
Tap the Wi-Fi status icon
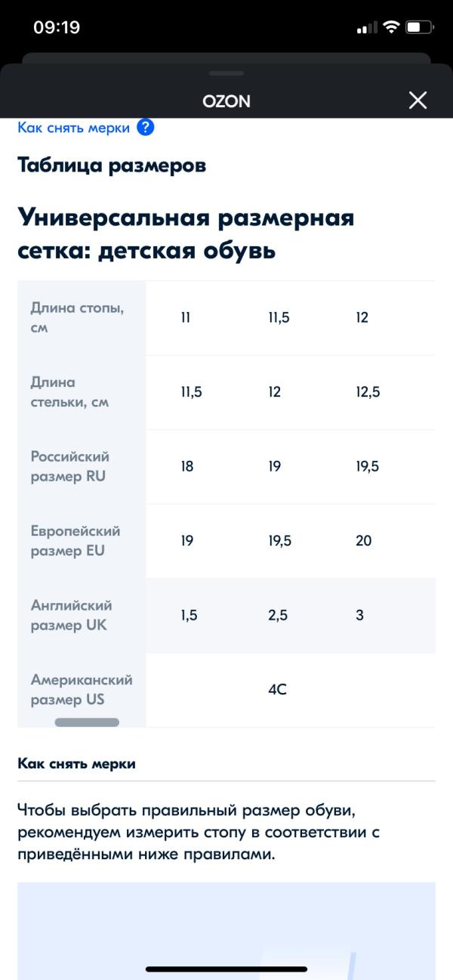coord(391,28)
